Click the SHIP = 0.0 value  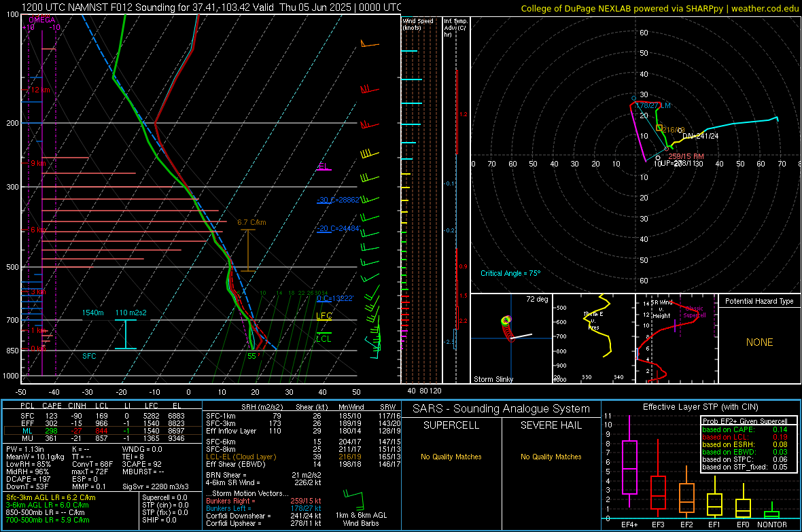pos(159,520)
